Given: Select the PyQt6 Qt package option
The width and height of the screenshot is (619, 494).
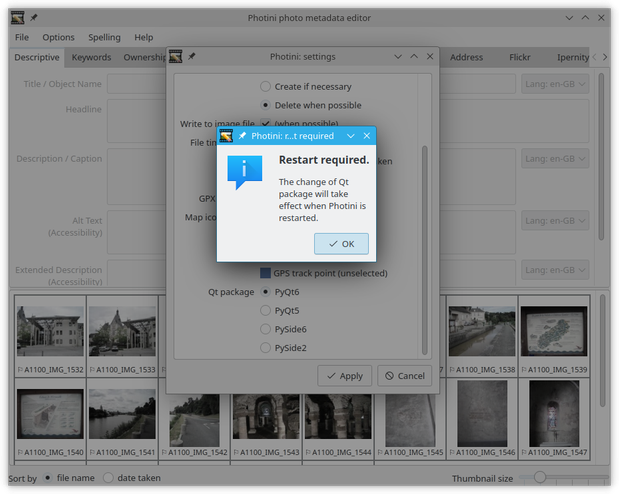Looking at the screenshot, I should (265, 292).
